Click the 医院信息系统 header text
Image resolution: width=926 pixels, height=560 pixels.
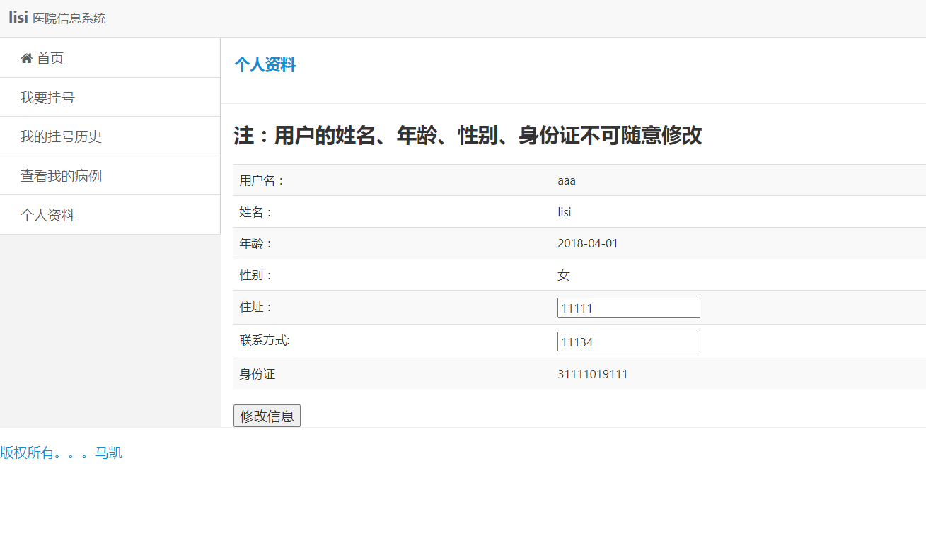point(69,18)
